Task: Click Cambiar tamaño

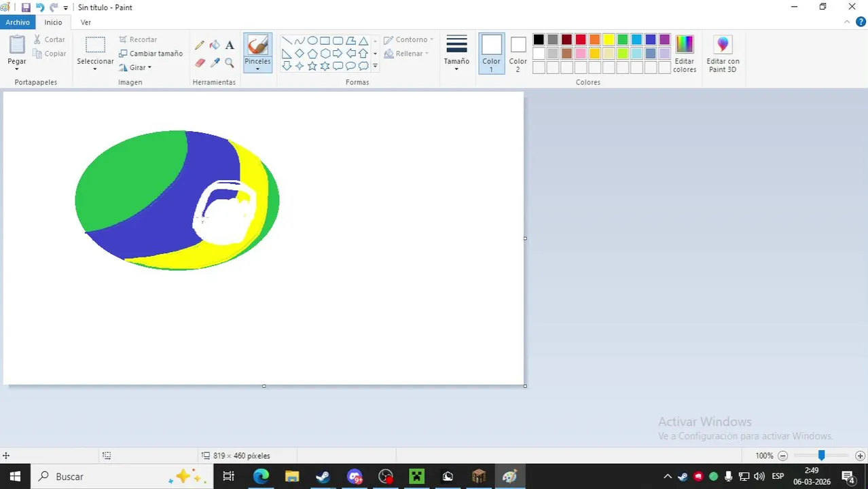Action: [x=151, y=54]
